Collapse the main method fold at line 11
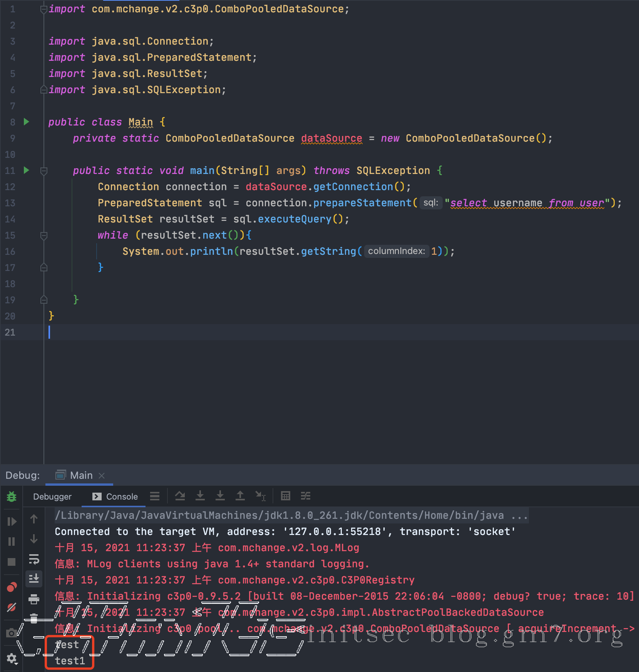 coord(44,171)
